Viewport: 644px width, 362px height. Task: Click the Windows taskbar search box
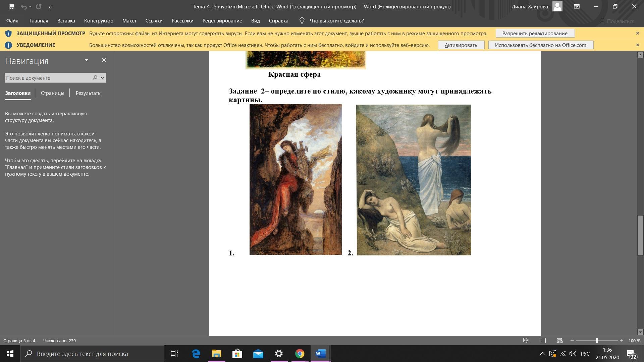[92, 354]
